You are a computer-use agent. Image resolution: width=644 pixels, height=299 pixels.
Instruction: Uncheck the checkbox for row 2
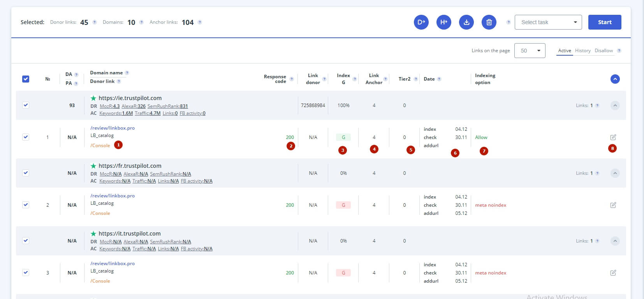(26, 205)
